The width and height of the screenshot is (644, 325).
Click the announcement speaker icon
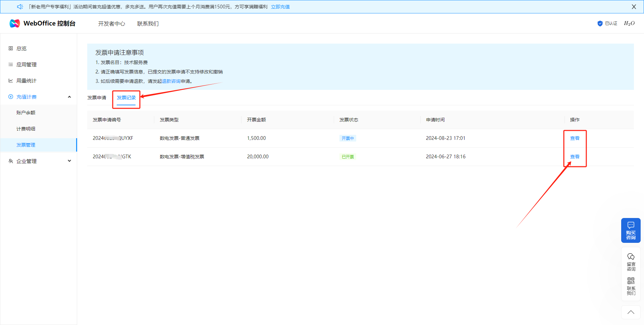point(20,7)
